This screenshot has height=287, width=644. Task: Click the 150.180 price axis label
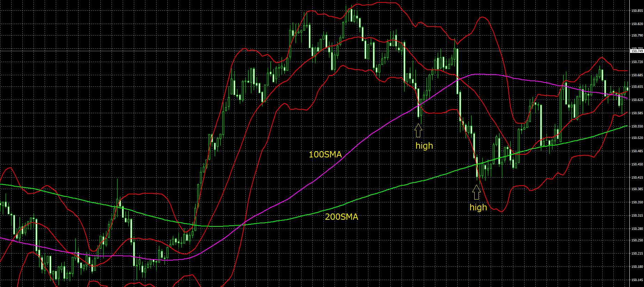tap(637, 267)
